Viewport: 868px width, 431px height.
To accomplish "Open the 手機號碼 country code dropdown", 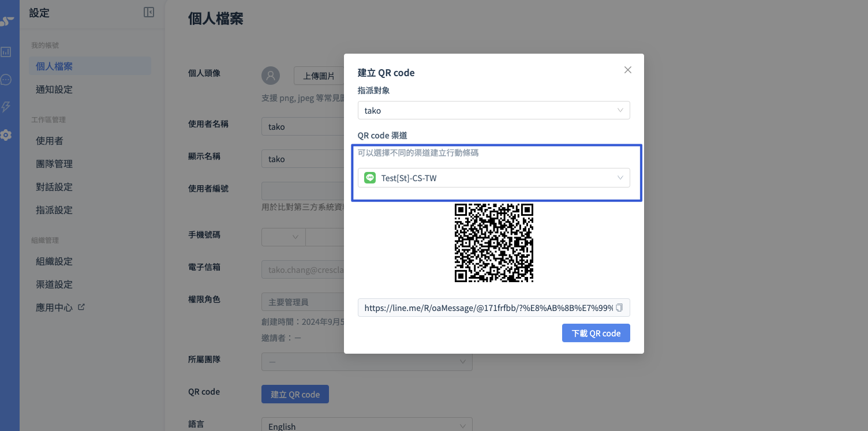I will click(x=283, y=237).
